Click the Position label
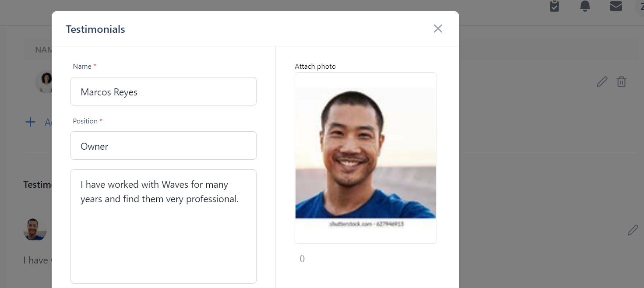The width and height of the screenshot is (644, 288). [x=85, y=121]
